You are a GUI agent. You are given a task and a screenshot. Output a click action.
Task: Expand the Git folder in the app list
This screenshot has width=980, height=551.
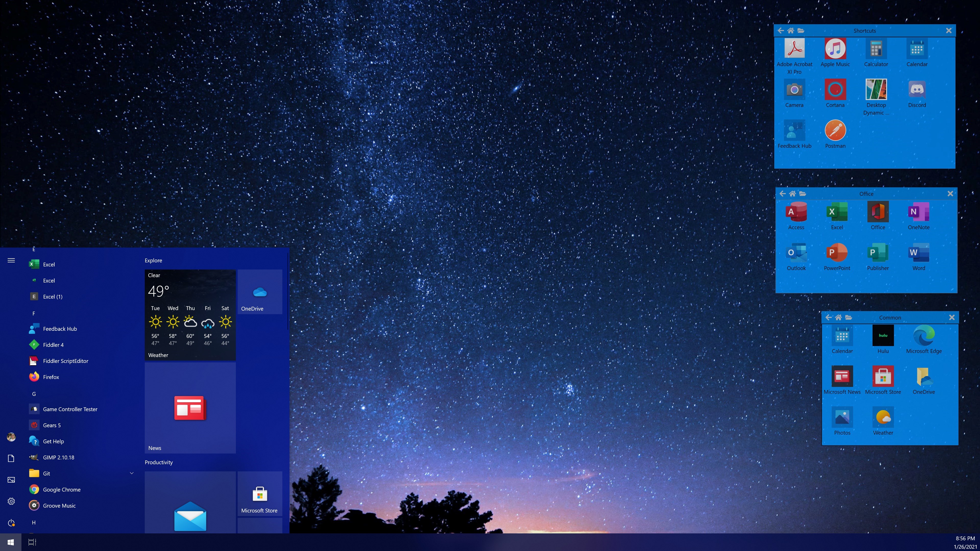[x=132, y=473]
